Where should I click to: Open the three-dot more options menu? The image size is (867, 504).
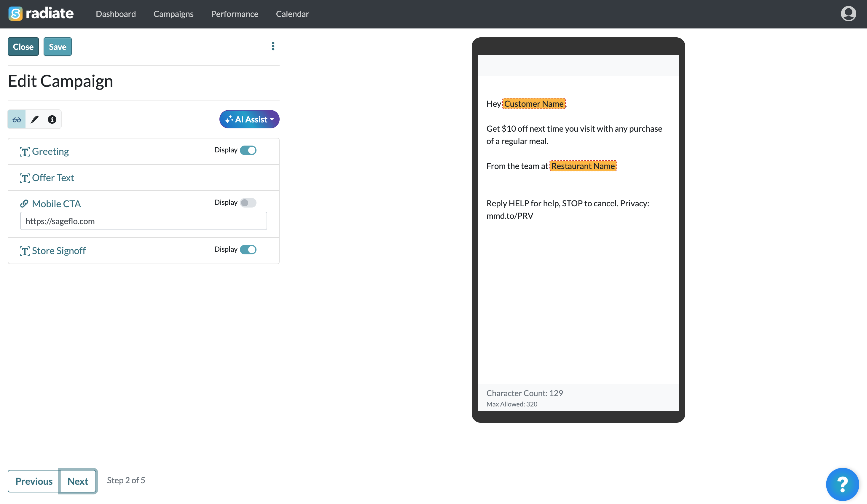tap(273, 46)
